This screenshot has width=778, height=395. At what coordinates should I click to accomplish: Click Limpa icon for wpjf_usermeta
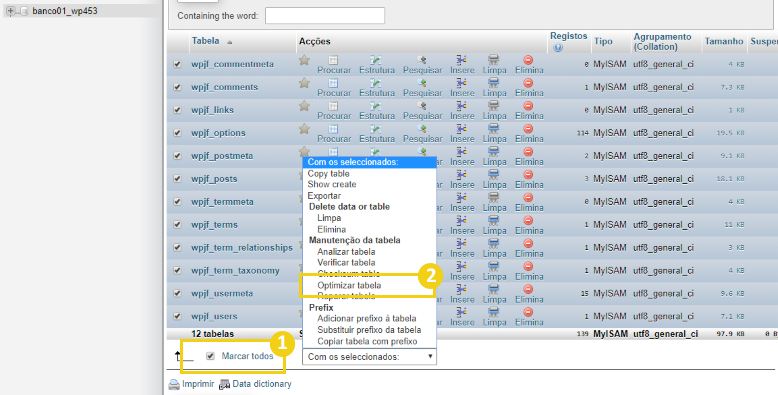click(x=493, y=289)
